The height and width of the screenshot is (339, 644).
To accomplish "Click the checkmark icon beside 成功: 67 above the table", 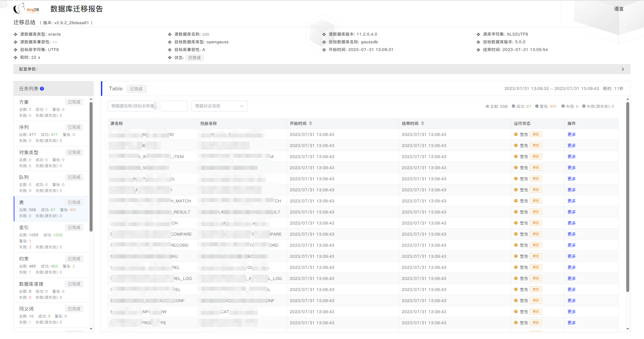I will tap(513, 106).
